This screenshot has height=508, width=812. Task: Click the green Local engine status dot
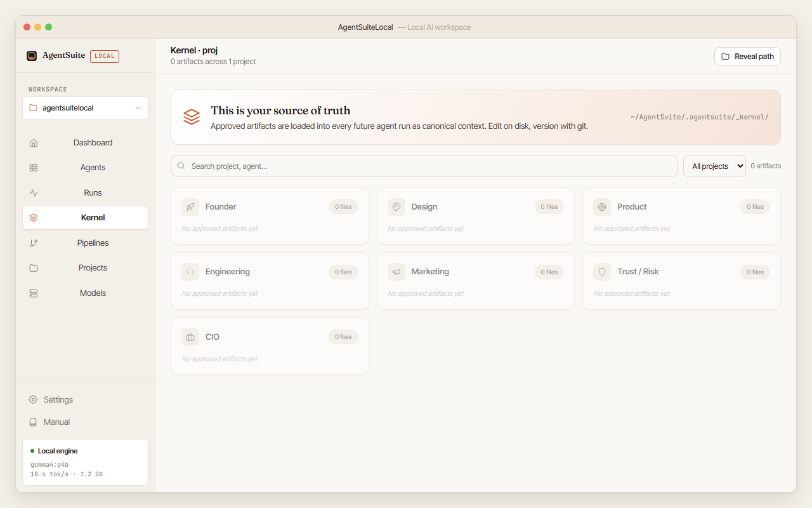(32, 451)
